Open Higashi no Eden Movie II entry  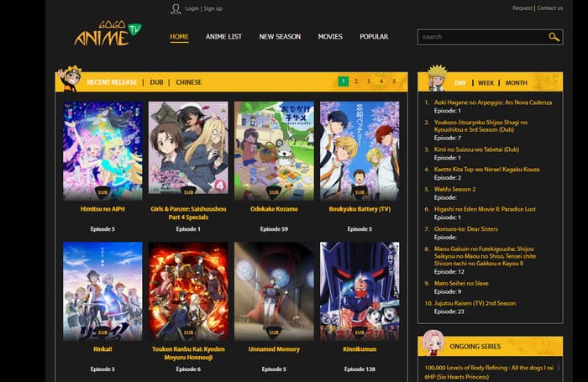(x=485, y=209)
